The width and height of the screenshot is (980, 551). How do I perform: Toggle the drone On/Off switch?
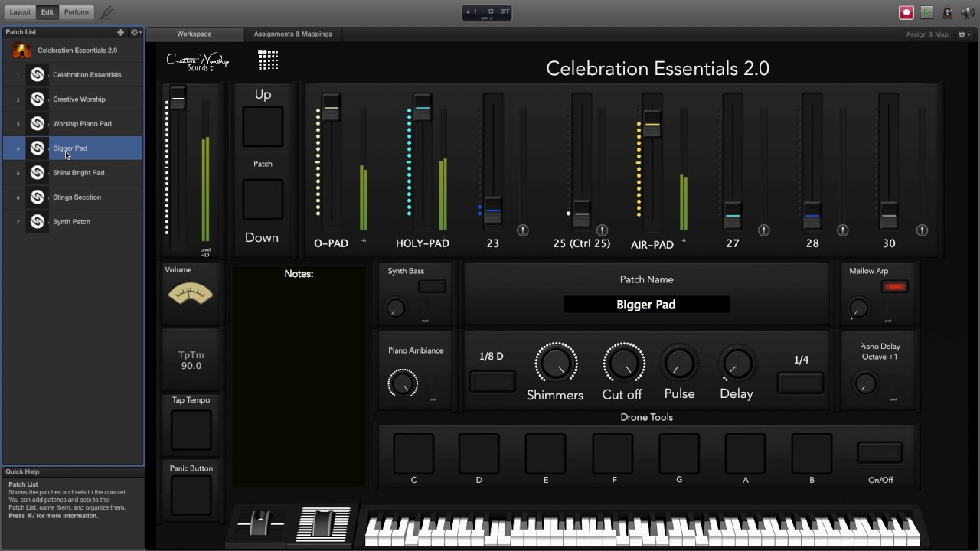pyautogui.click(x=880, y=453)
